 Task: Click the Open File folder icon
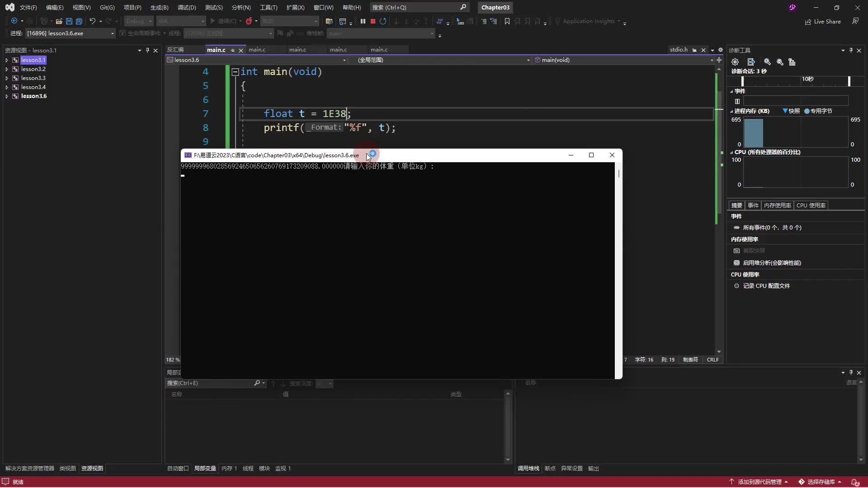click(x=59, y=21)
